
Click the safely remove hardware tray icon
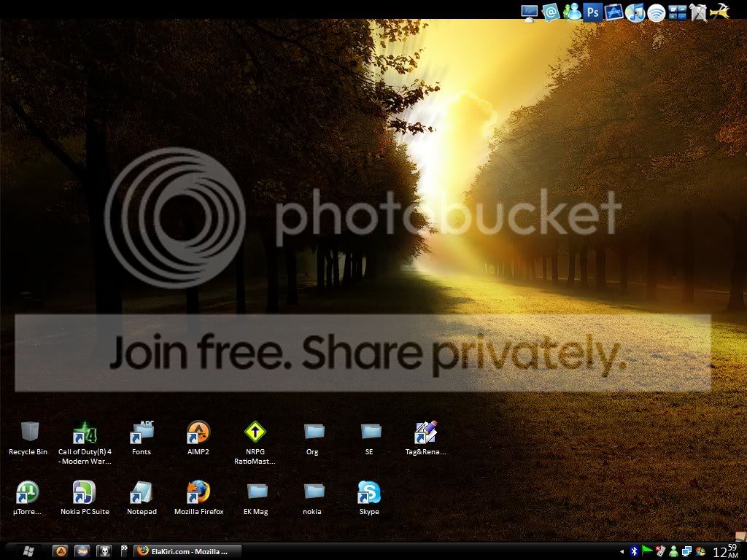(660, 551)
